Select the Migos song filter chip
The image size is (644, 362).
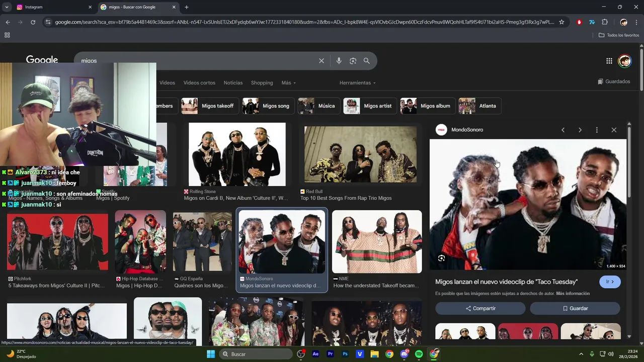[268, 106]
